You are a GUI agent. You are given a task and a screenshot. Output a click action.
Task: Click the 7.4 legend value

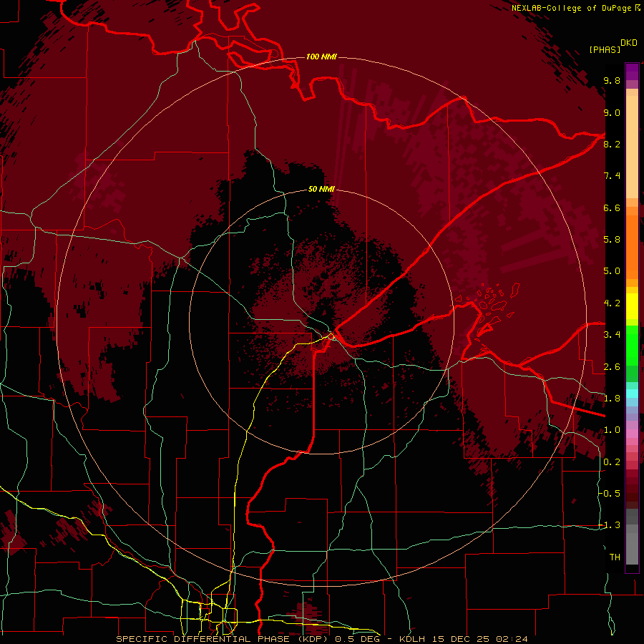pyautogui.click(x=612, y=176)
